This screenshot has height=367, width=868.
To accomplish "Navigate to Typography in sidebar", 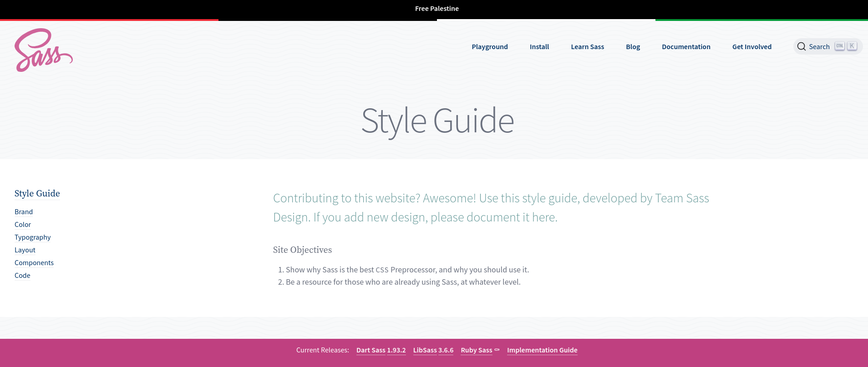I will coord(33,237).
